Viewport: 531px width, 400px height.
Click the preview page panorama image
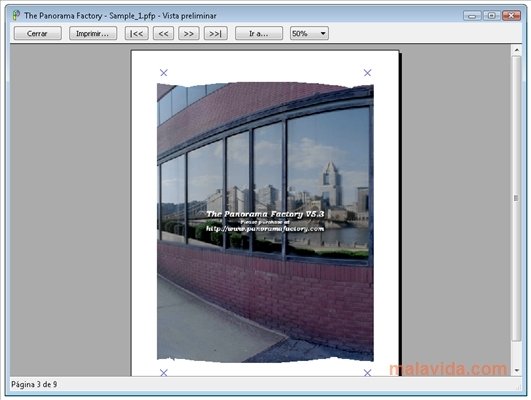click(x=265, y=222)
